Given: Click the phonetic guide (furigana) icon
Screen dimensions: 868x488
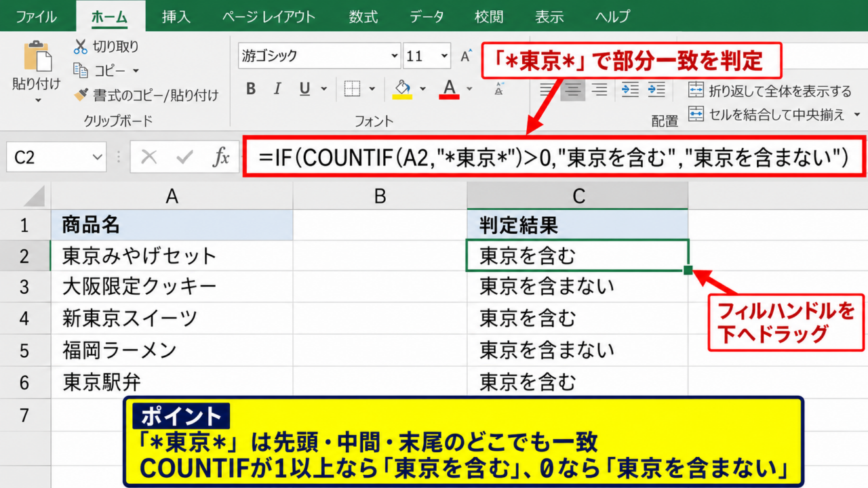Looking at the screenshot, I should click(499, 89).
